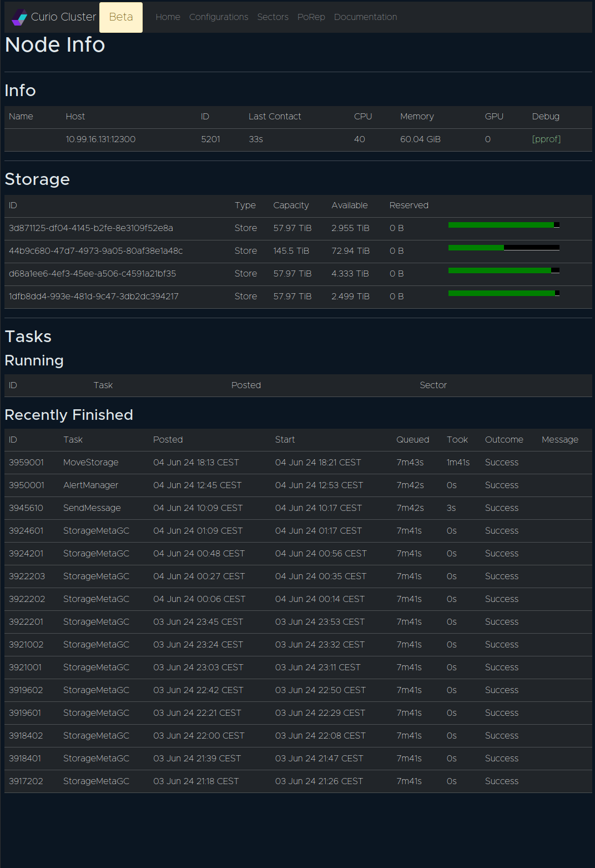Image resolution: width=595 pixels, height=868 pixels.
Task: Click the Capacity column header in Storage
Action: (x=291, y=205)
